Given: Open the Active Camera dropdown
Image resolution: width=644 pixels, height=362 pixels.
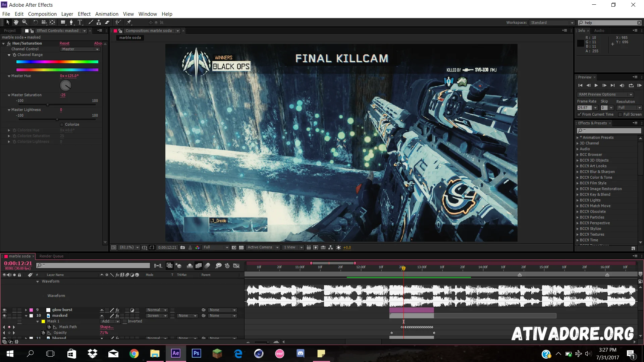Looking at the screenshot, I should click(x=263, y=247).
